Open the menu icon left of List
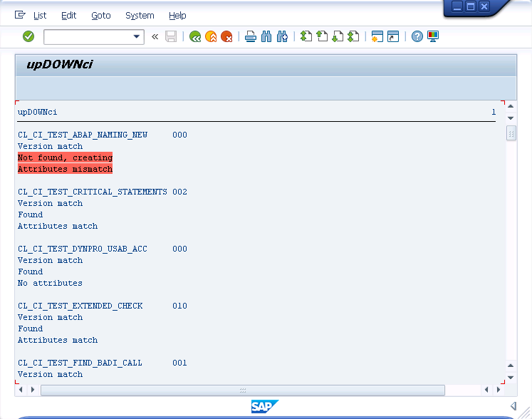This screenshot has width=532, height=419. (x=20, y=15)
